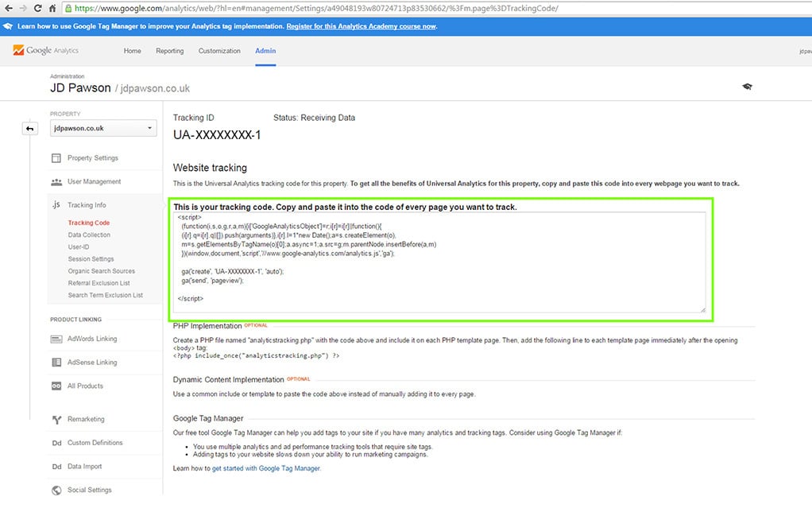Open the Customization tab
The width and height of the screenshot is (812, 508).
pyautogui.click(x=219, y=51)
